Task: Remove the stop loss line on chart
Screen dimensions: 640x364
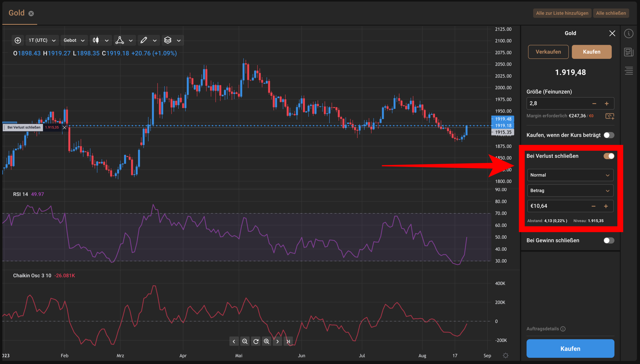Action: [64, 128]
